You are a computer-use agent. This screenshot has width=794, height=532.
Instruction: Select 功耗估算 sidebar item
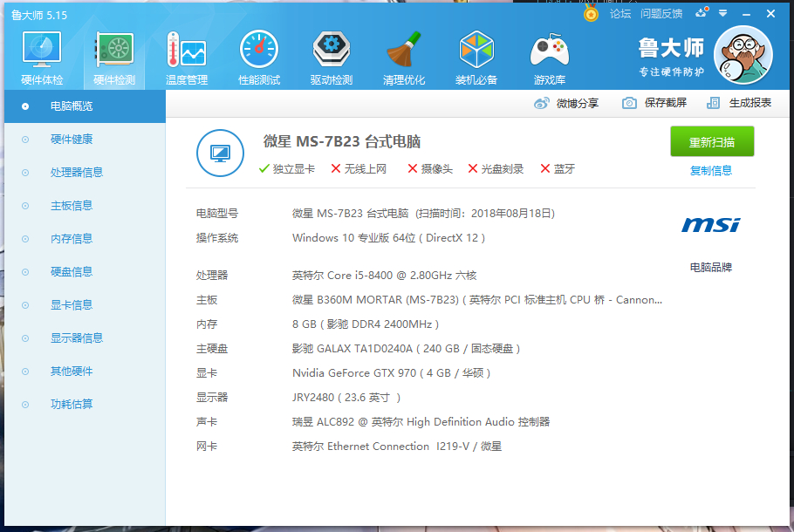pyautogui.click(x=86, y=405)
